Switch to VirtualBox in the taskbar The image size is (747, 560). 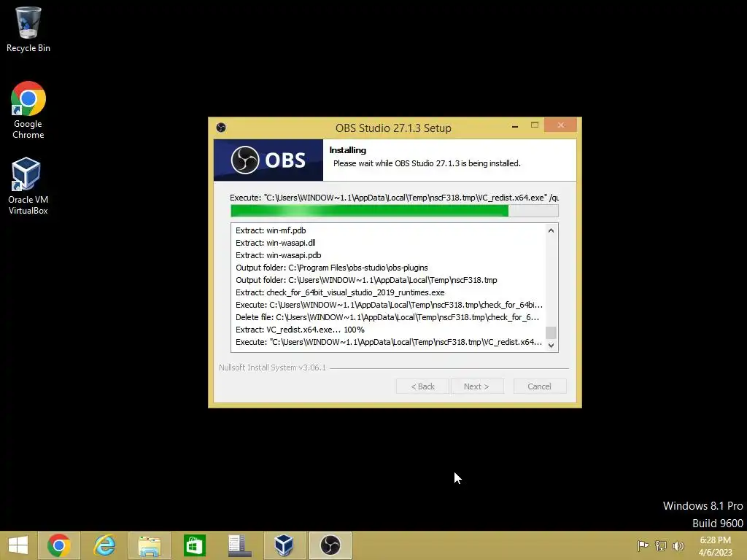point(285,545)
